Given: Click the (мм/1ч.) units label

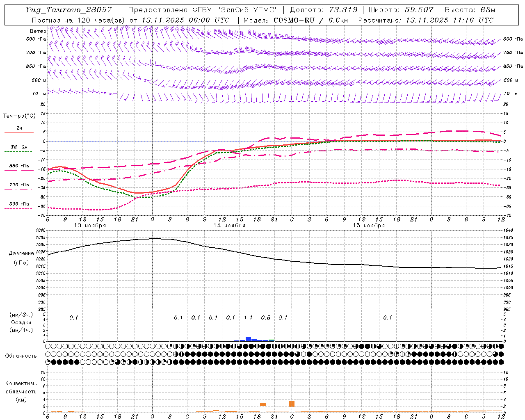Looking at the screenshot, I should pyautogui.click(x=21, y=330).
